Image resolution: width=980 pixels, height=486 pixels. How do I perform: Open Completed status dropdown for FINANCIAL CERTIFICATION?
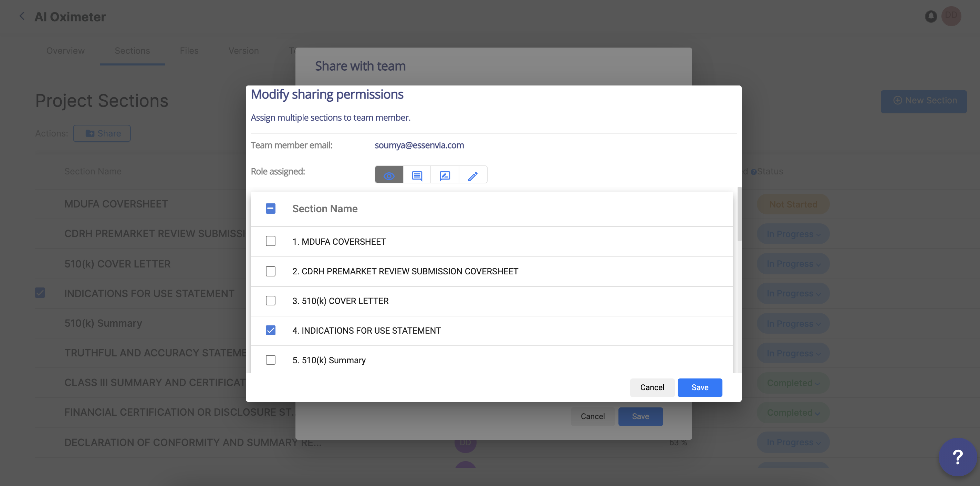click(x=793, y=413)
